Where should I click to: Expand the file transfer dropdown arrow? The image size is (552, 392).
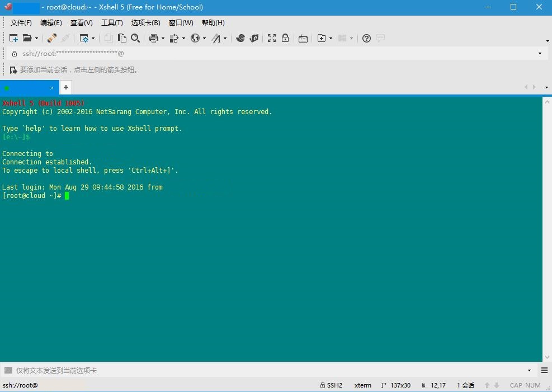pyautogui.click(x=183, y=38)
